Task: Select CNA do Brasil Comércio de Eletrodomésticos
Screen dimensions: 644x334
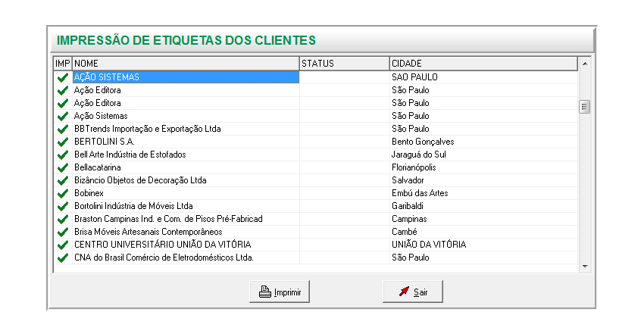Action: [x=186, y=258]
